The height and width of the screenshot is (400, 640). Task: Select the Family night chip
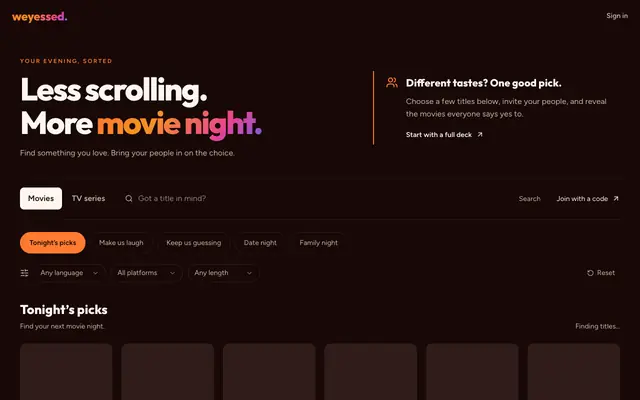[x=318, y=243]
